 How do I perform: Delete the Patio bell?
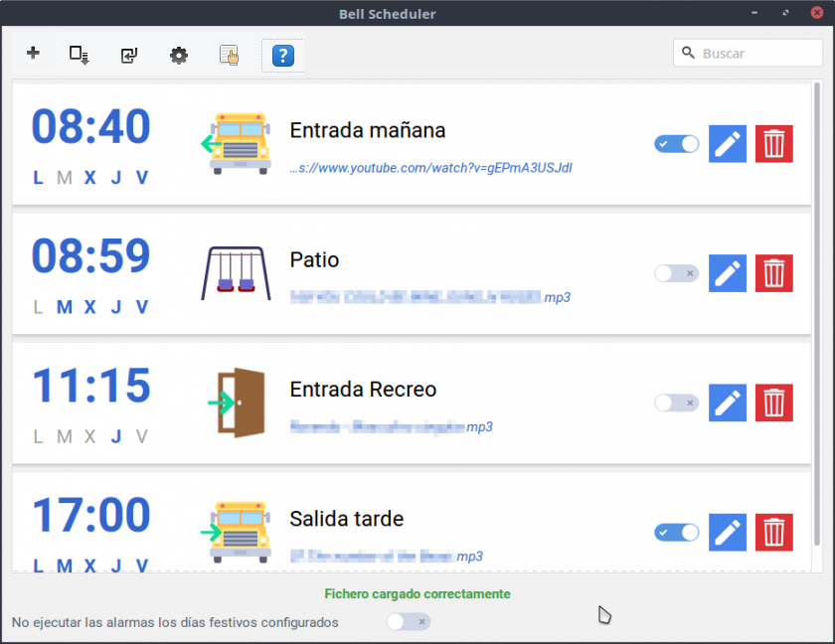point(774,273)
